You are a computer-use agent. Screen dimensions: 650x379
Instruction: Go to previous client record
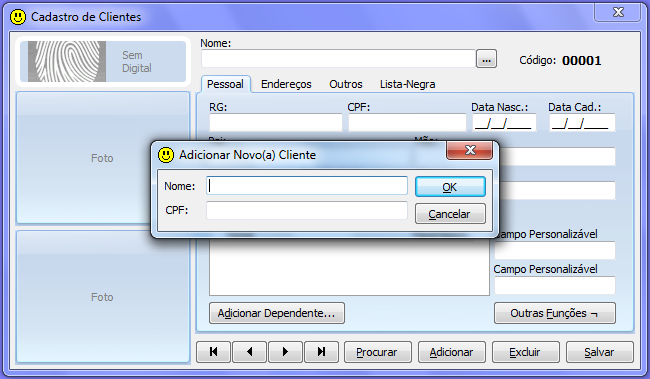(250, 352)
